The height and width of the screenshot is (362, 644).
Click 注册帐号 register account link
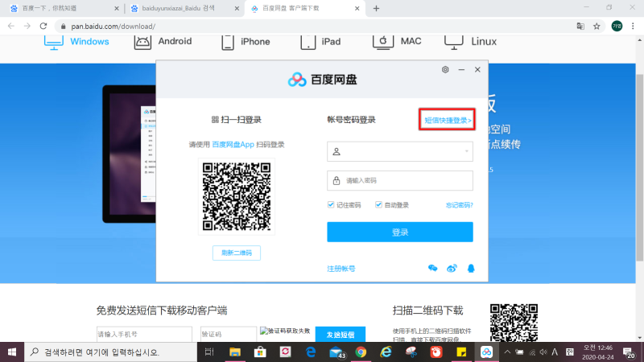point(341,269)
